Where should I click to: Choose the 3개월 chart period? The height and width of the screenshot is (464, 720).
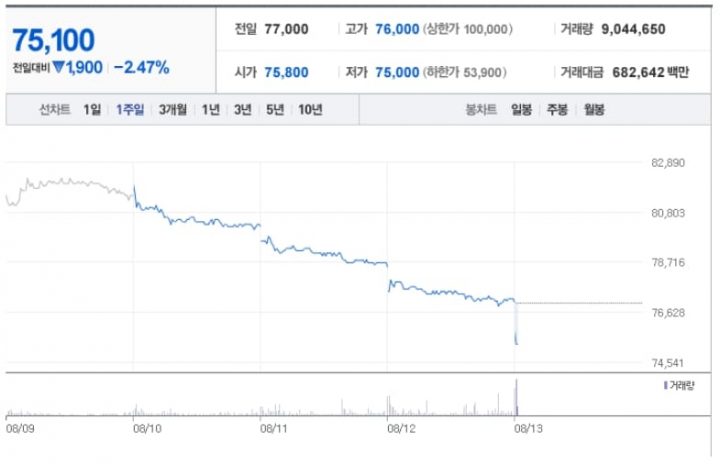point(173,110)
